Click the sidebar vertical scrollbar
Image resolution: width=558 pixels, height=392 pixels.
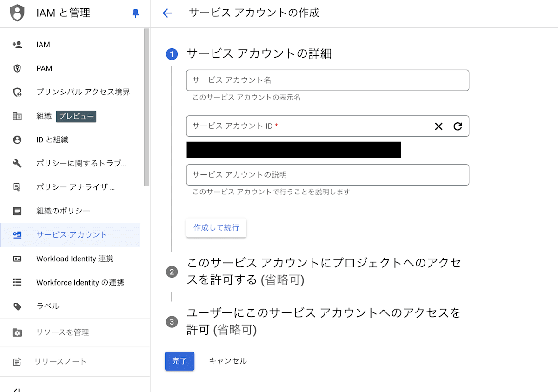pyautogui.click(x=147, y=107)
